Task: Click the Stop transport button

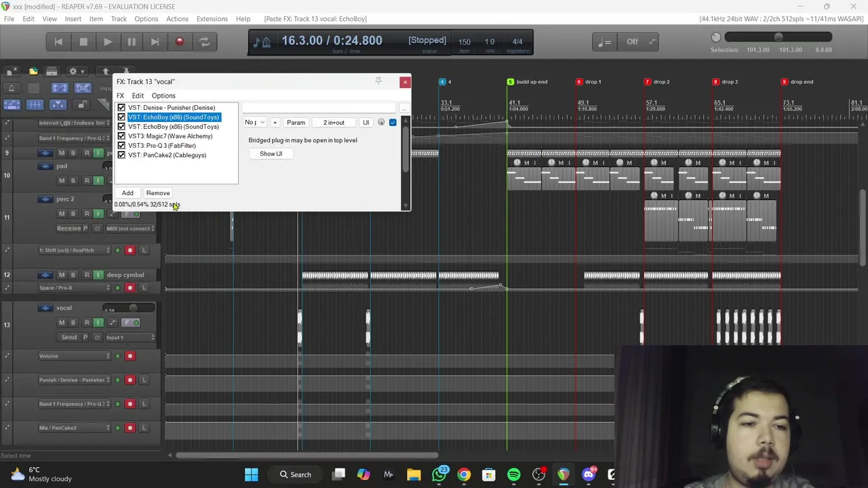Action: (x=83, y=42)
